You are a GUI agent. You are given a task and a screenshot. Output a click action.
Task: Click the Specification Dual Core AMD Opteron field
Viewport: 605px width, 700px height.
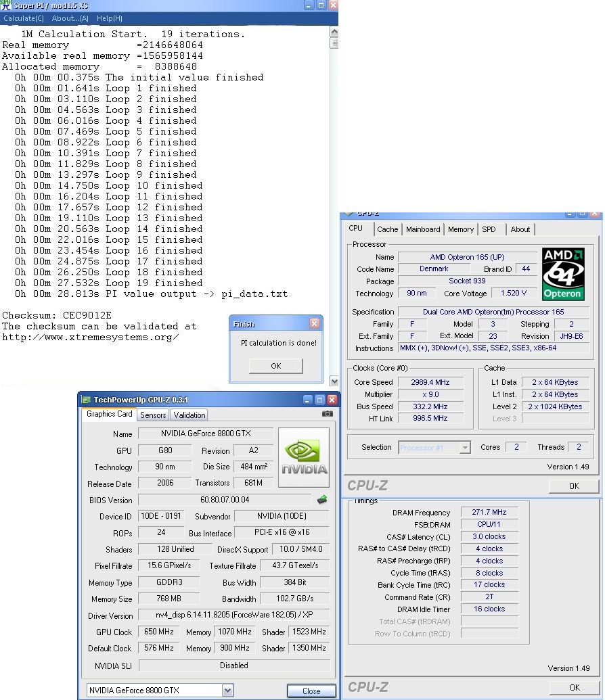click(x=493, y=312)
